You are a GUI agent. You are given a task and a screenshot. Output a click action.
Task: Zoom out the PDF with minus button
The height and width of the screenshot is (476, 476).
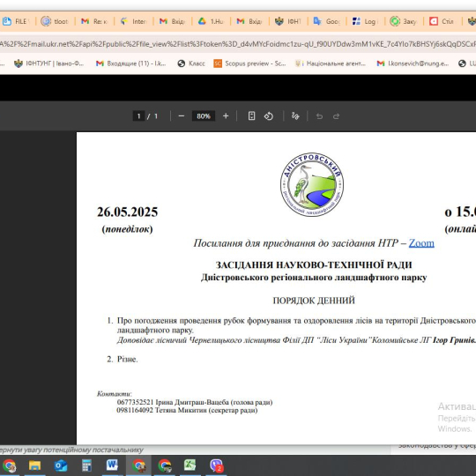182,116
